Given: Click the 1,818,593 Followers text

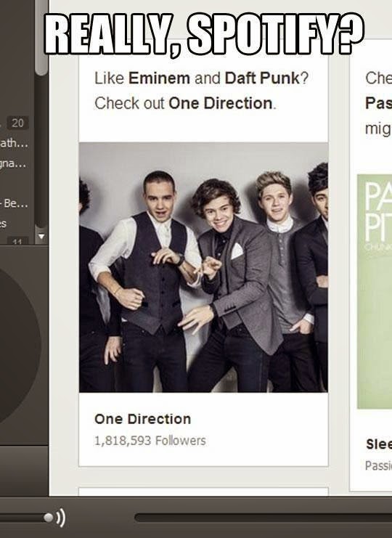Looking at the screenshot, I should [150, 441].
